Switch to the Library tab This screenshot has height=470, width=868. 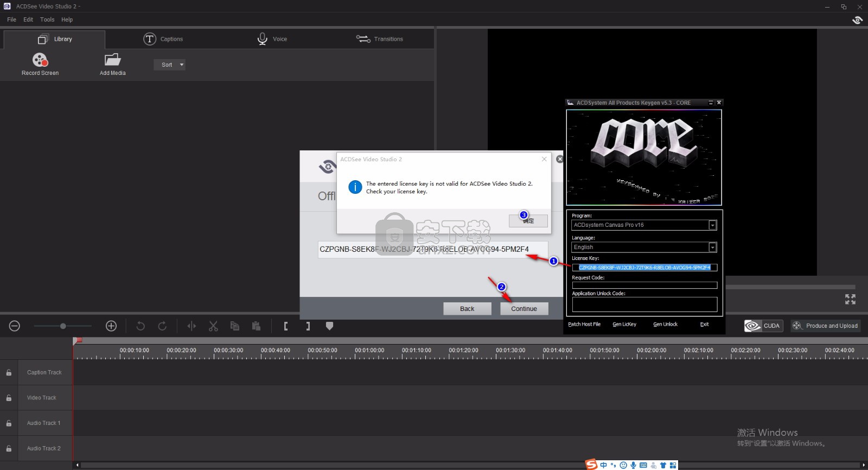[54, 39]
